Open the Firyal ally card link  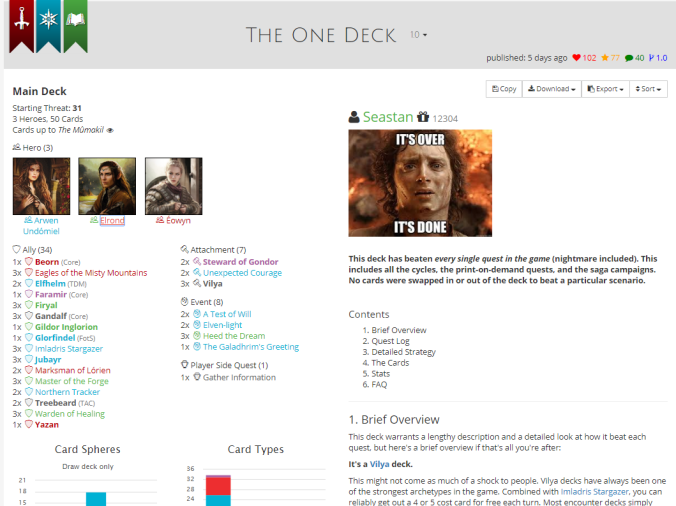click(x=46, y=305)
